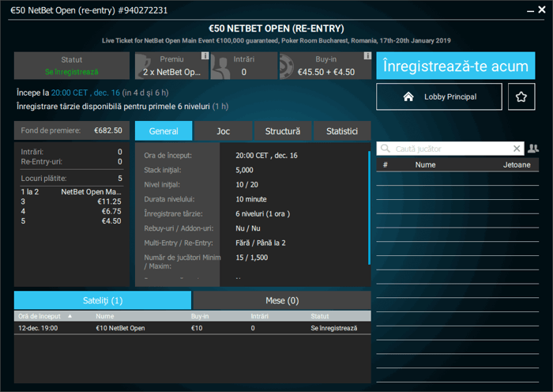Select the Sateliți (1) tab
Image resolution: width=553 pixels, height=392 pixels.
coord(103,300)
